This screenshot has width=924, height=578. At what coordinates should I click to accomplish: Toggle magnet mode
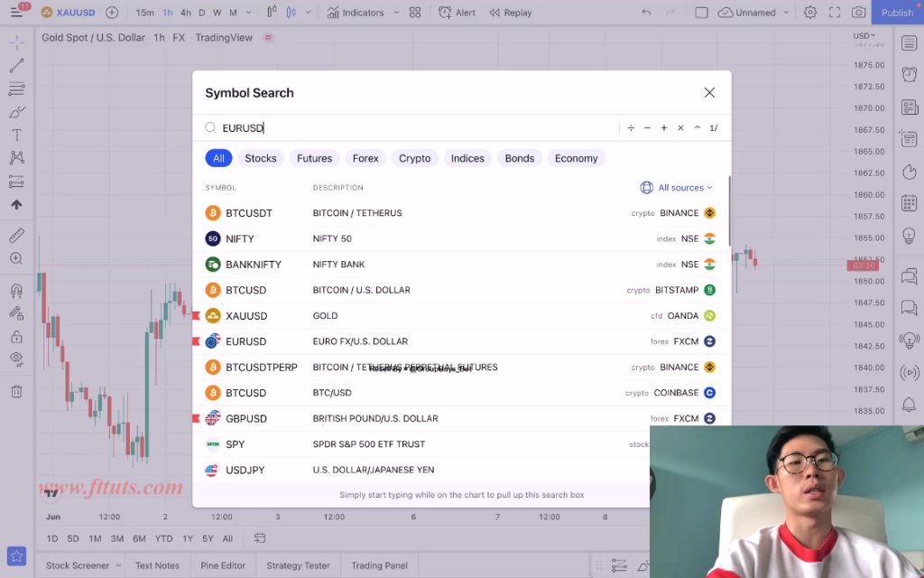tap(16, 290)
